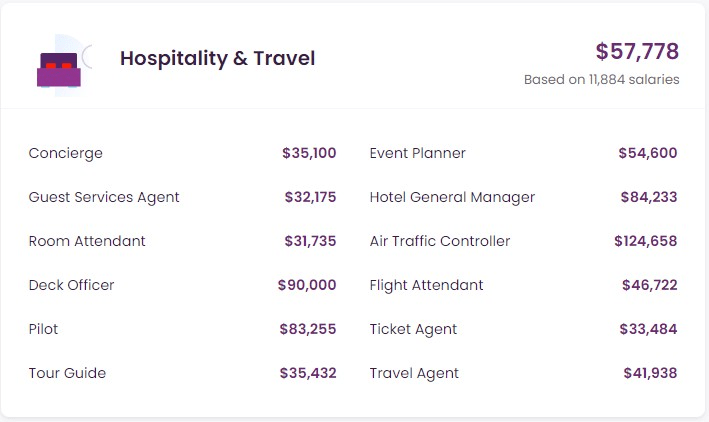Screen dimensions: 709x422
Task: Select the Travel Agent job title
Action: pos(414,373)
